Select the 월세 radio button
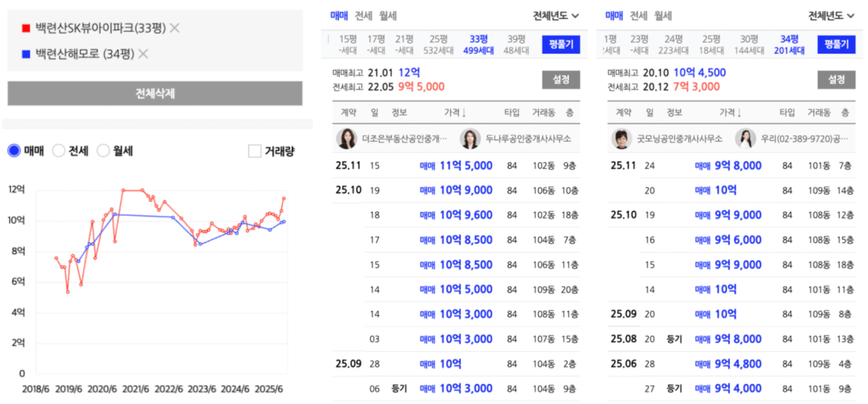 [104, 151]
